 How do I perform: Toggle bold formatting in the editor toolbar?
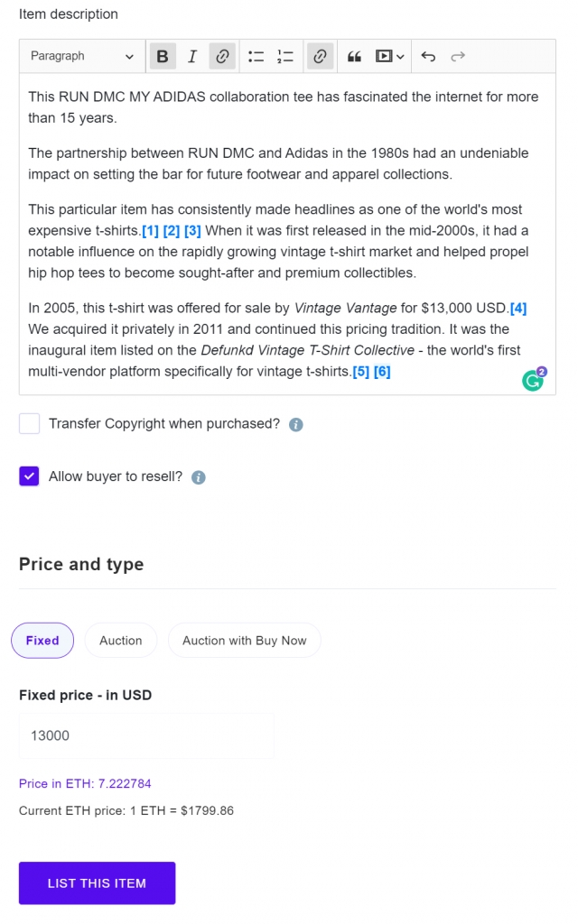(163, 56)
